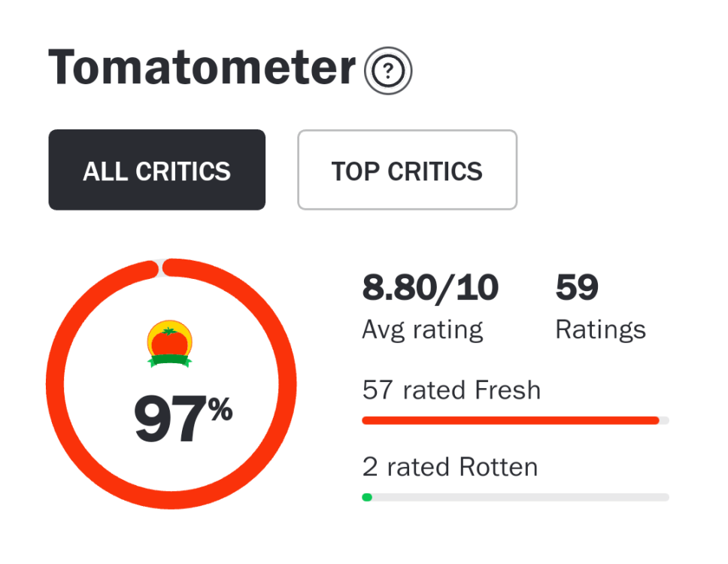Click the Tomatometer help question mark icon
The width and height of the screenshot is (728, 564).
coord(388,71)
